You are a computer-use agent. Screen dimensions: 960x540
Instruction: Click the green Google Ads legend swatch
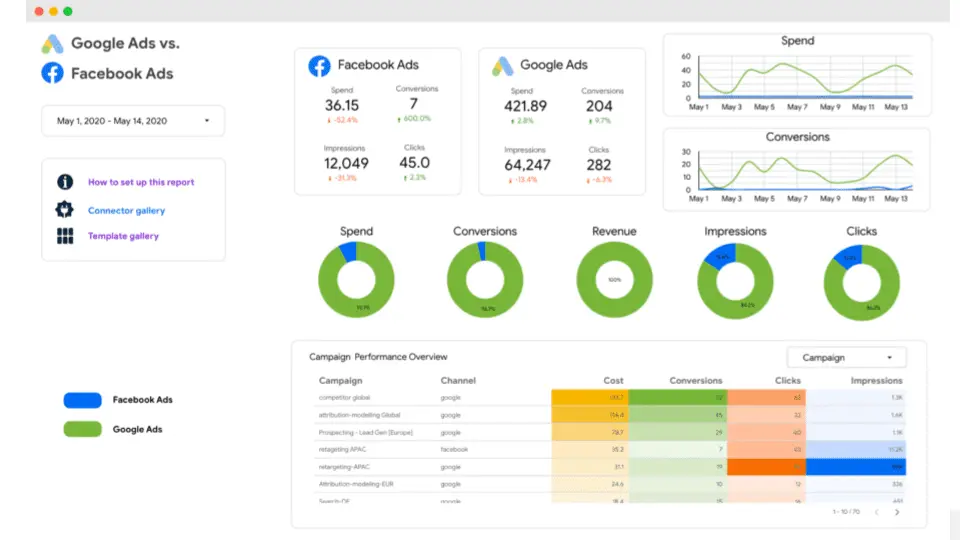(x=83, y=429)
